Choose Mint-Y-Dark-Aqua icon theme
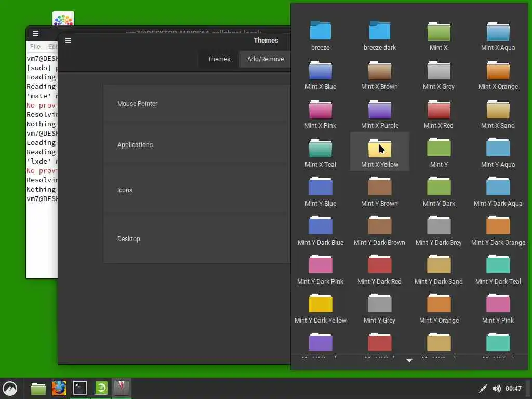 click(x=498, y=191)
